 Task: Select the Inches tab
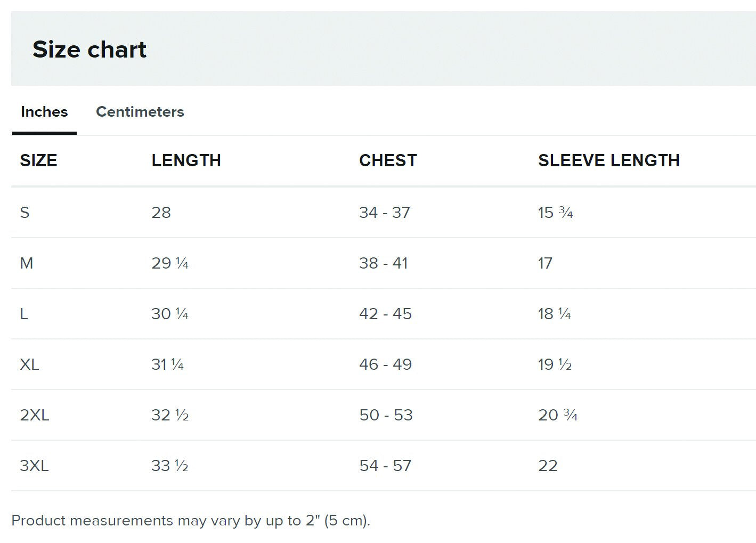click(x=44, y=112)
